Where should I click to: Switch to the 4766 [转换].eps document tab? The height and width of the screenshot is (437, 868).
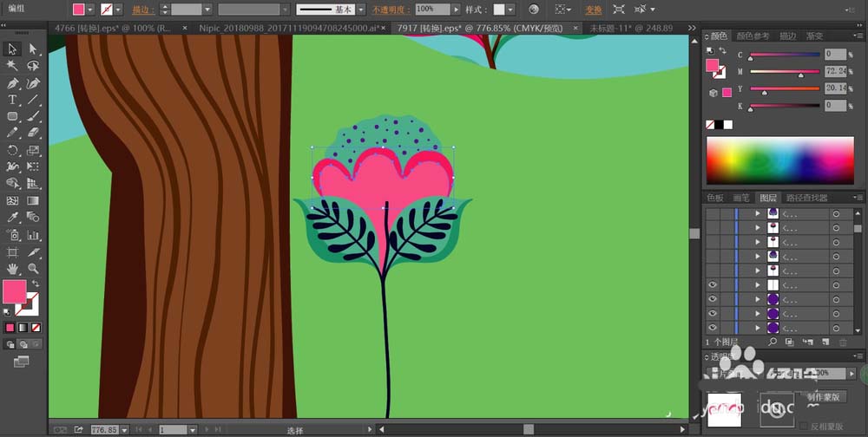115,28
